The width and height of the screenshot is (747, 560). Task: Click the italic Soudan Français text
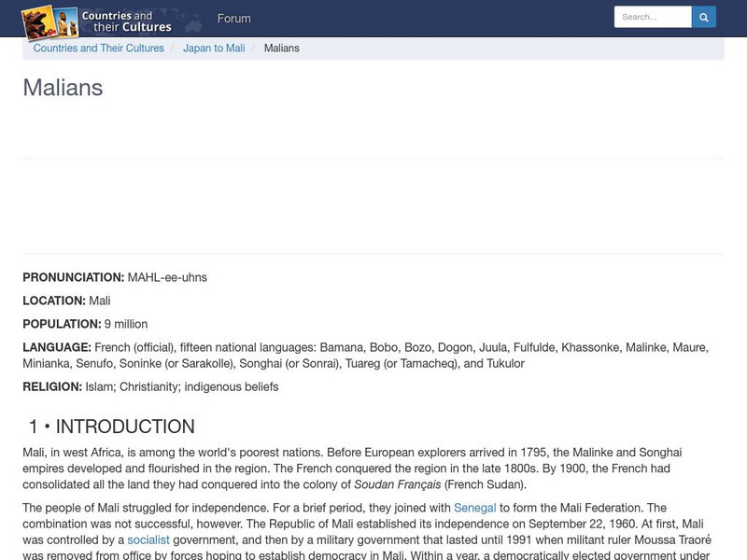tap(398, 484)
